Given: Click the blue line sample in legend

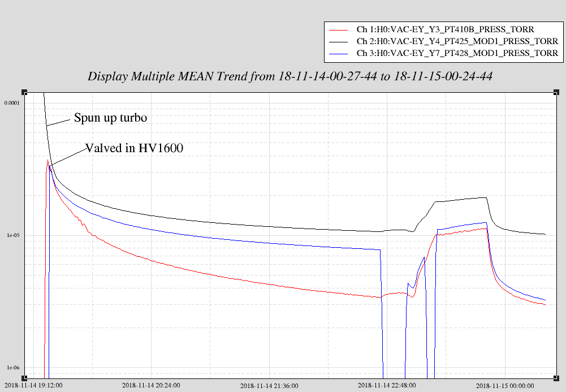Looking at the screenshot, I should (x=339, y=54).
